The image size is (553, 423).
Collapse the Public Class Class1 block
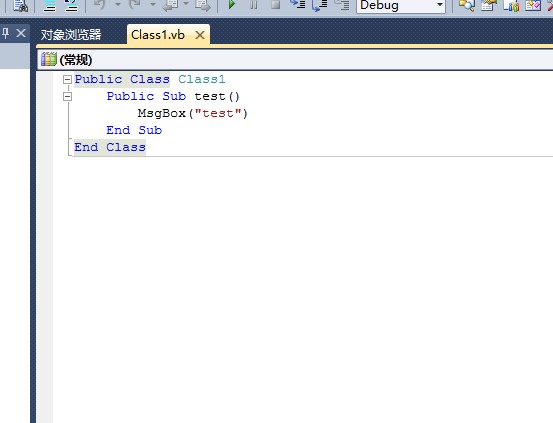click(67, 79)
